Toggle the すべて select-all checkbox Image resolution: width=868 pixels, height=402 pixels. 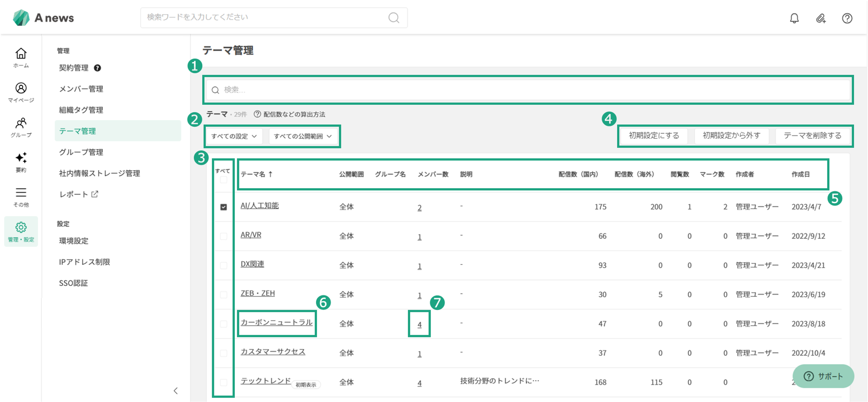pos(223,180)
